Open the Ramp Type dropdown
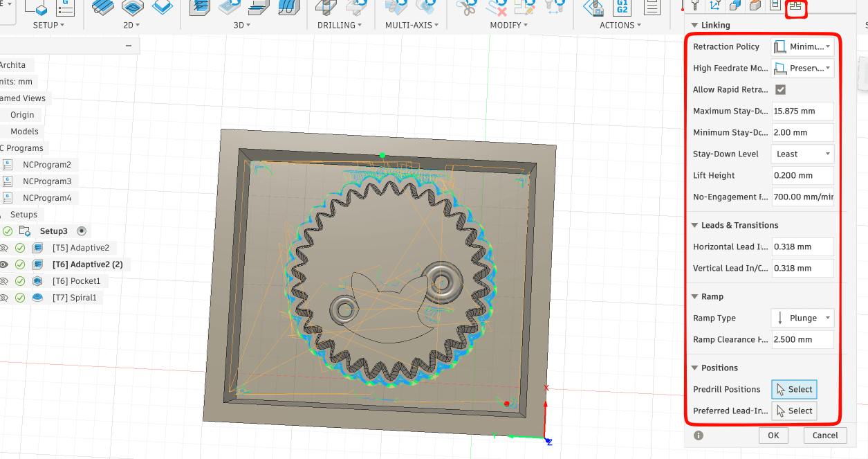The image size is (868, 459). click(802, 318)
